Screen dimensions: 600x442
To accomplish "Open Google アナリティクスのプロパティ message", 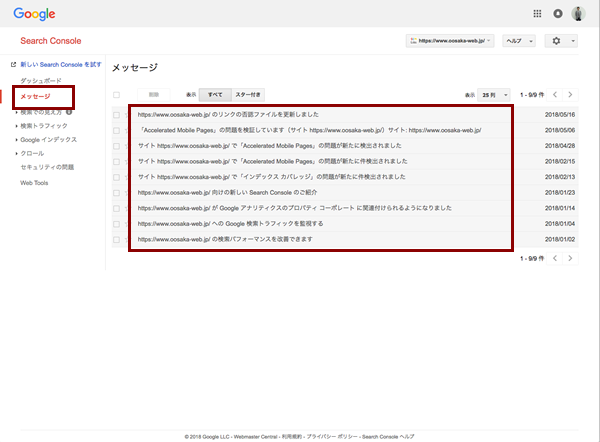I will (x=295, y=208).
